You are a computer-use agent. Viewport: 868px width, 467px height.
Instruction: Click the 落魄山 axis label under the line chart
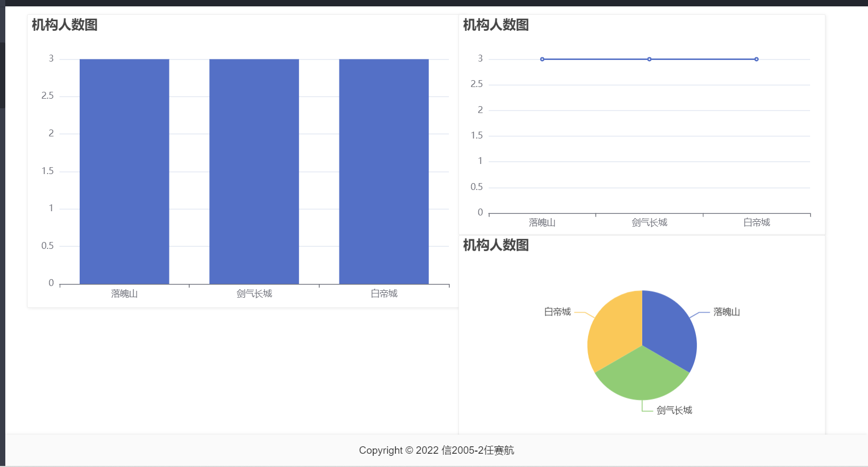click(x=542, y=222)
